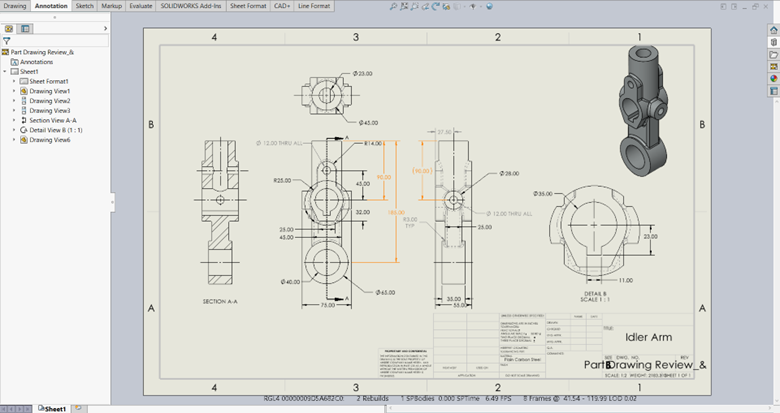The height and width of the screenshot is (413, 780).
Task: Open the Appearances color ball icon
Action: pyautogui.click(x=774, y=79)
